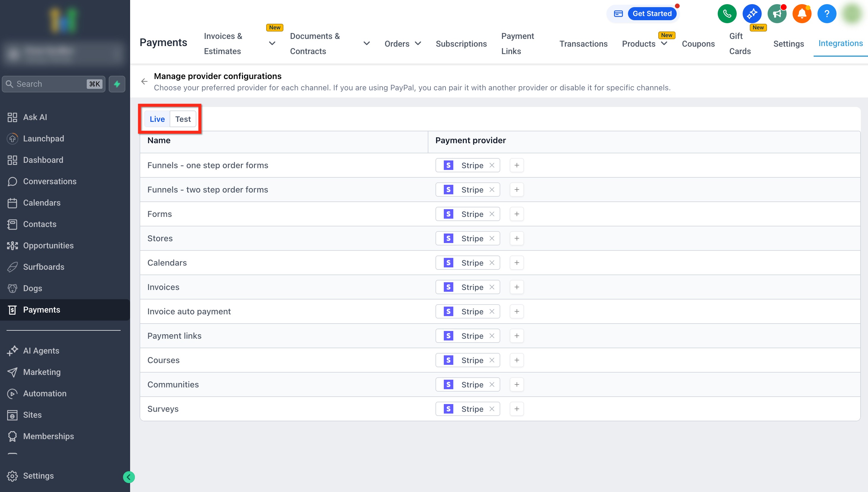The image size is (868, 492).
Task: Expand Invoices & Estimates dropdown
Action: coord(272,44)
